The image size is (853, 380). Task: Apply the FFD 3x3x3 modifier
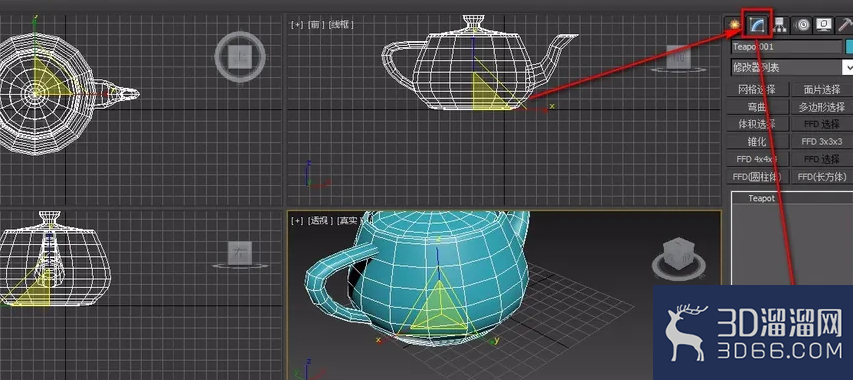tap(821, 141)
